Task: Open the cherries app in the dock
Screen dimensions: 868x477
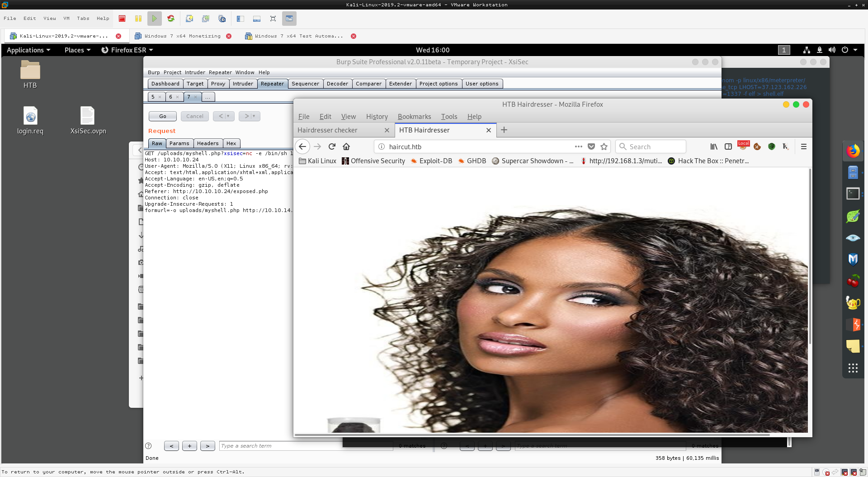Action: 853,281
